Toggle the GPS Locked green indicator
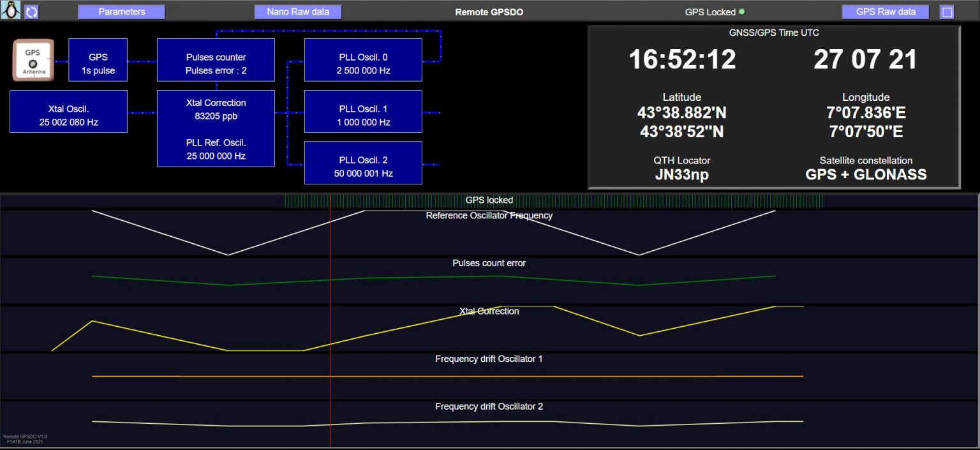 pyautogui.click(x=740, y=11)
